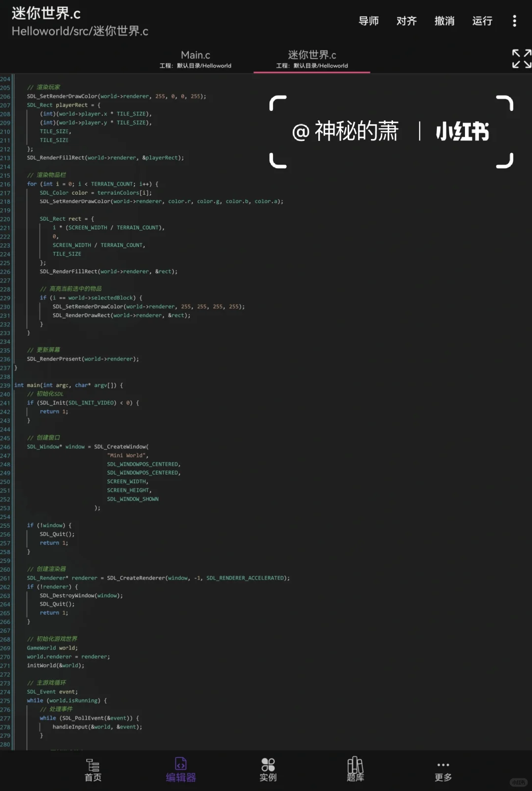Viewport: 532px width, 791px height.
Task: Tap the 对齐 align code button
Action: [x=406, y=21]
